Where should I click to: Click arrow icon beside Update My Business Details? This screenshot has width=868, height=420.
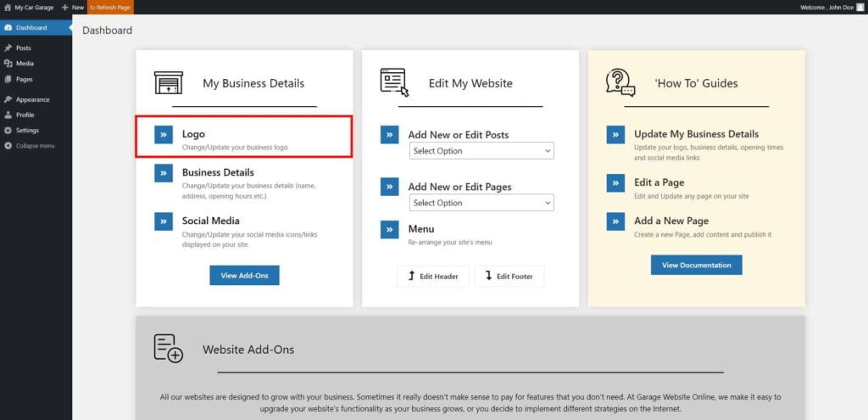pos(615,135)
